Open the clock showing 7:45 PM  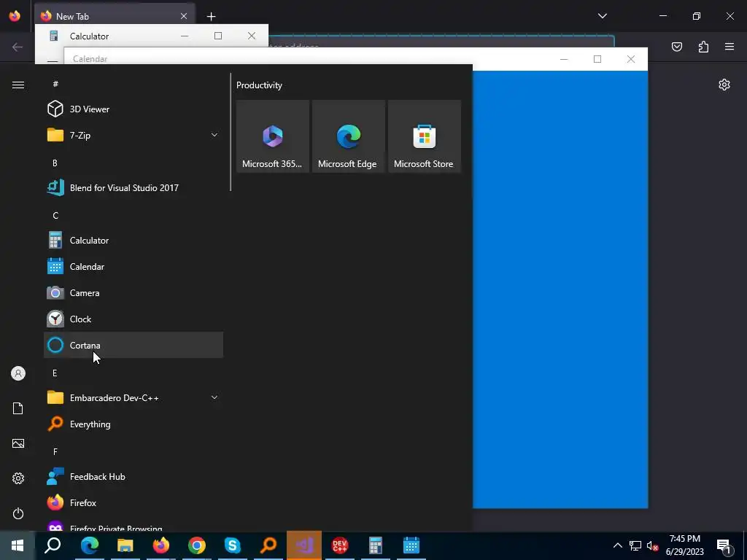(684, 545)
